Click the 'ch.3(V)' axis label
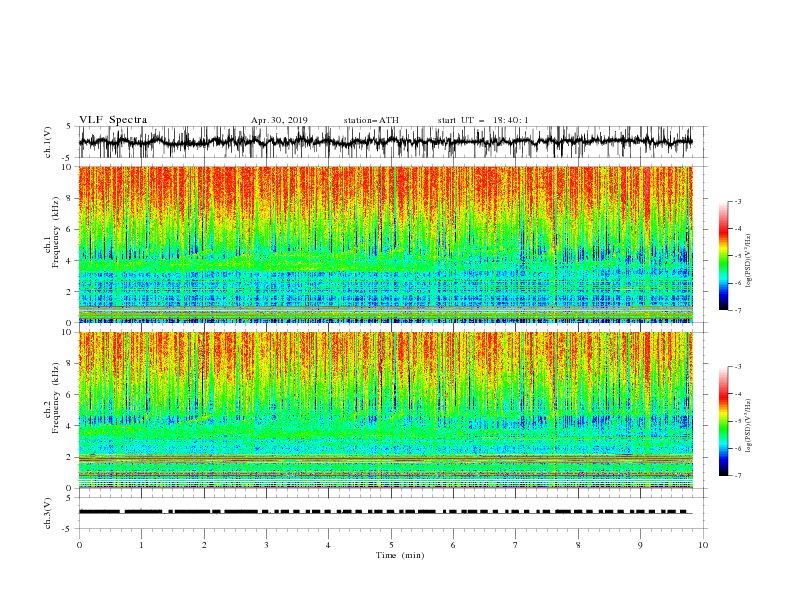792x612 pixels. click(x=48, y=513)
